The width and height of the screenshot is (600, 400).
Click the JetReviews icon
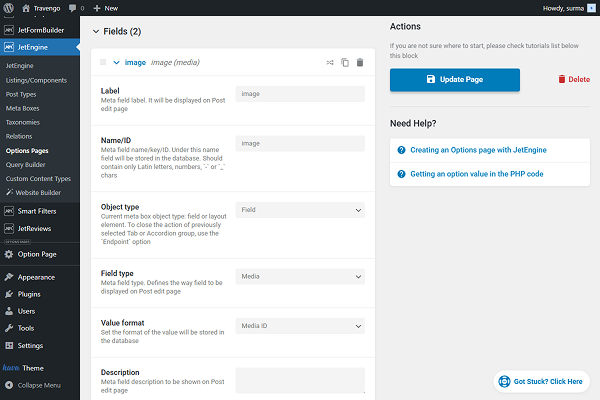9,229
